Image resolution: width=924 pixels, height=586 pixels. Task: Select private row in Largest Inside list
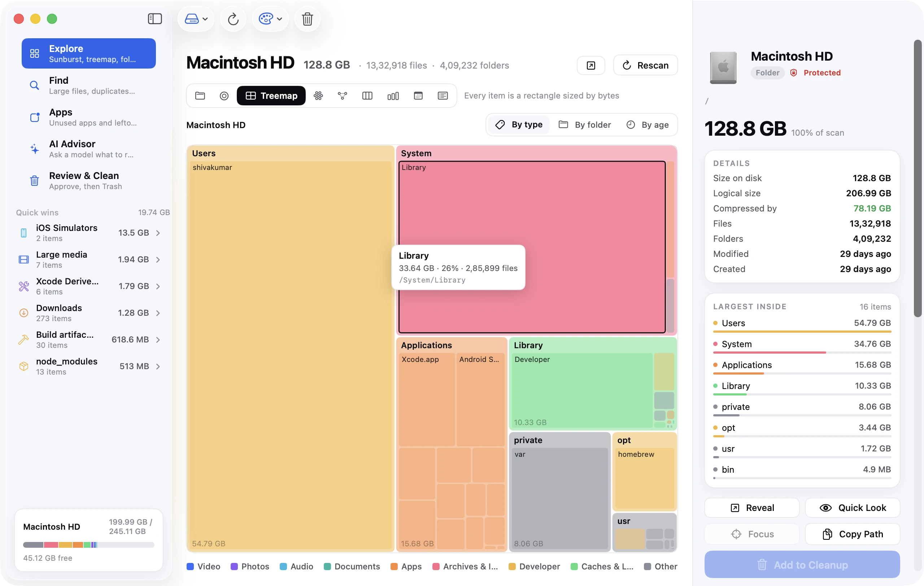coord(802,408)
